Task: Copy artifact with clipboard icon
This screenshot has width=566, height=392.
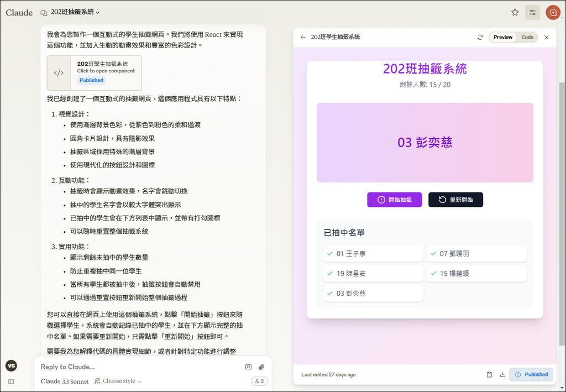Action: tap(489, 375)
